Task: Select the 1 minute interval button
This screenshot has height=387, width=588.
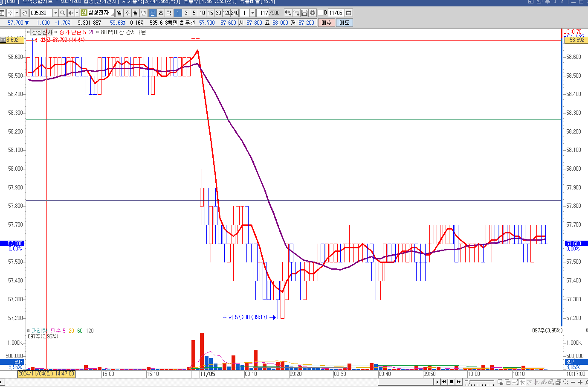Action: (178, 13)
